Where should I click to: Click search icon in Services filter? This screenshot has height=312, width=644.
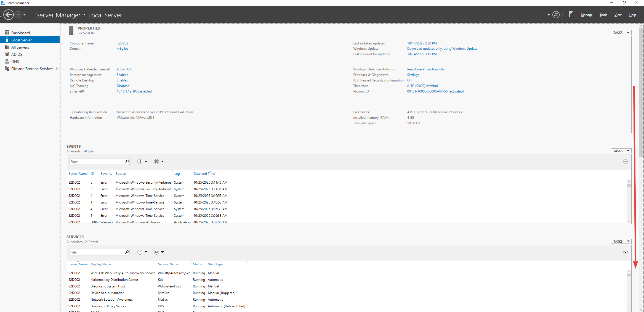click(x=127, y=252)
